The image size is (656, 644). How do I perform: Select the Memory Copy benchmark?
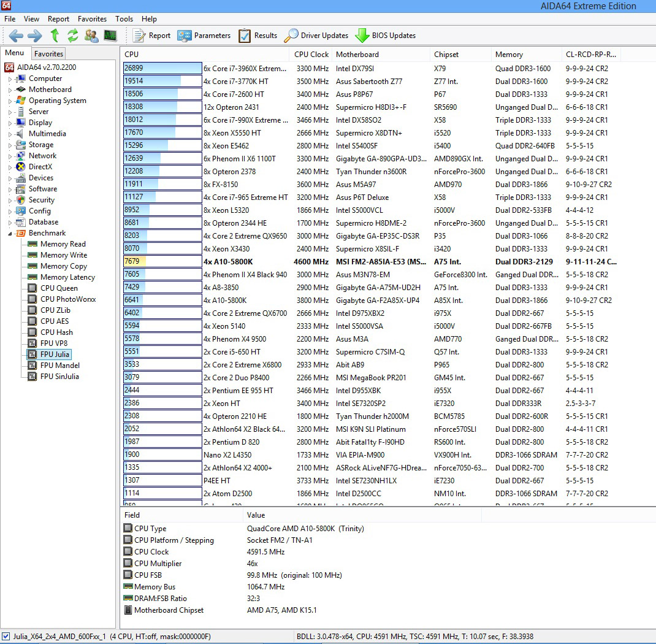tap(57, 266)
